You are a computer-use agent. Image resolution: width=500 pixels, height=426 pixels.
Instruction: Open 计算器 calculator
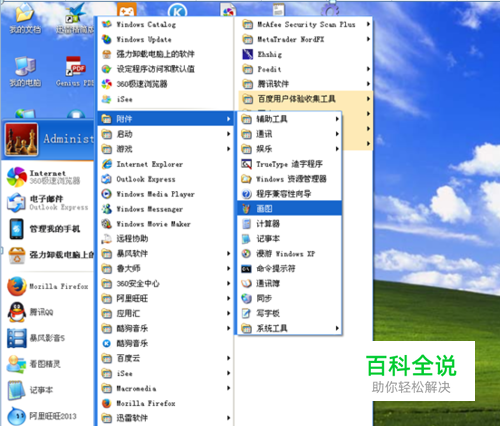pyautogui.click(x=289, y=224)
